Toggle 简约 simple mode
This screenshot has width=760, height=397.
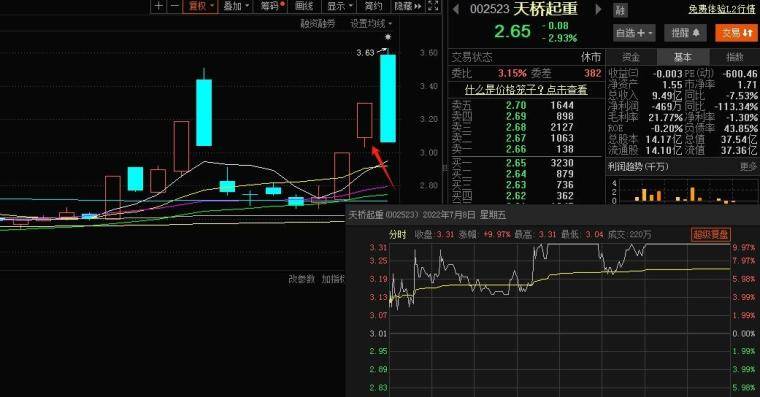[373, 6]
